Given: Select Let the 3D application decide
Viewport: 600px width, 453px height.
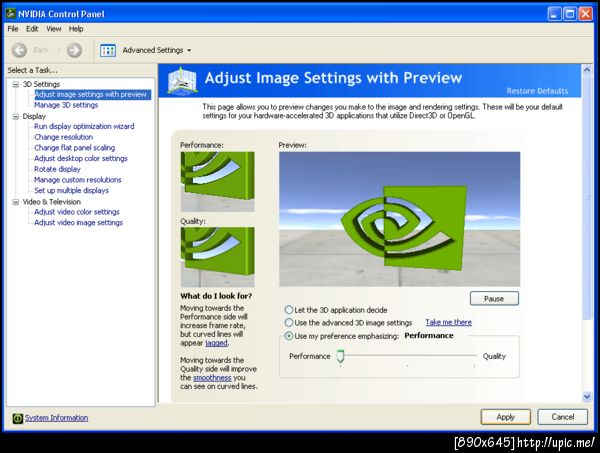Looking at the screenshot, I should pos(289,310).
